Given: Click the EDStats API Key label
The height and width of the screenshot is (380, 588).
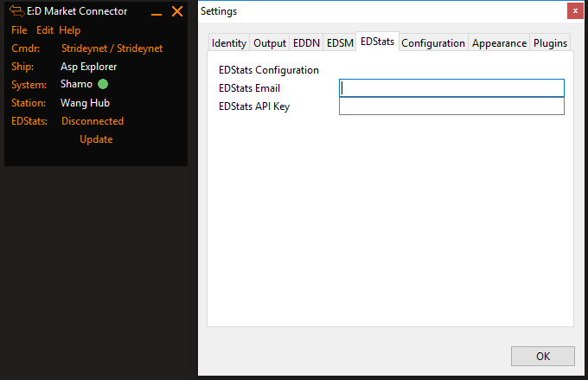Looking at the screenshot, I should point(254,106).
